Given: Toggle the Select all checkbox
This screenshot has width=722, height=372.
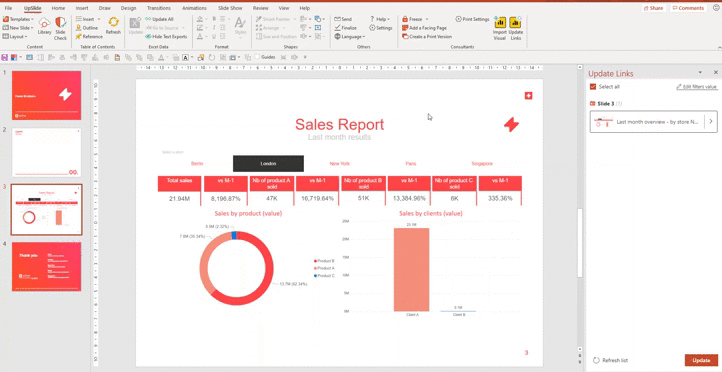Looking at the screenshot, I should pos(593,87).
